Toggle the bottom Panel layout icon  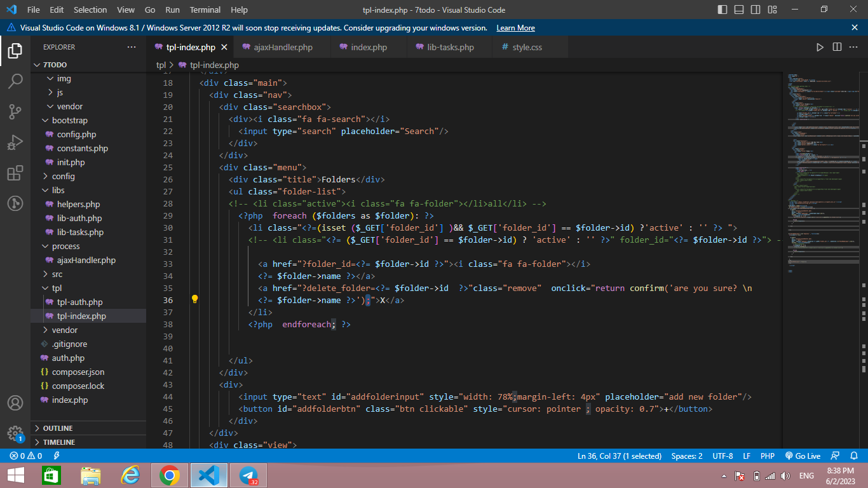pyautogui.click(x=739, y=10)
